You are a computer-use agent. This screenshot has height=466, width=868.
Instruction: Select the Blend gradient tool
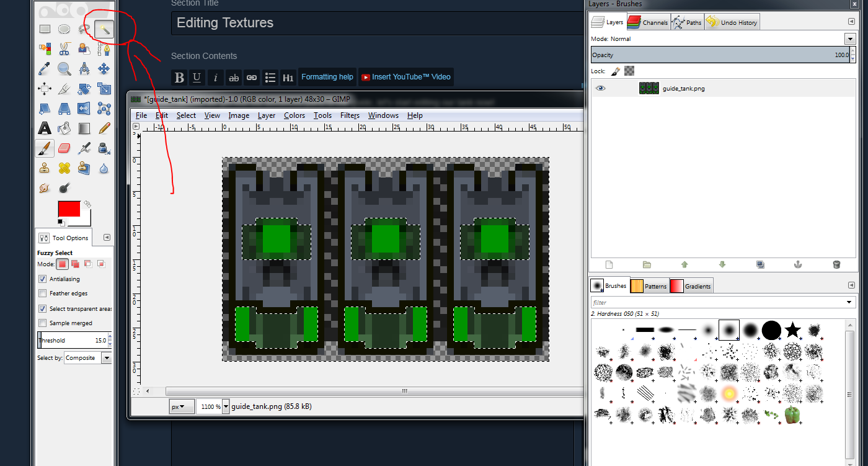click(x=84, y=128)
